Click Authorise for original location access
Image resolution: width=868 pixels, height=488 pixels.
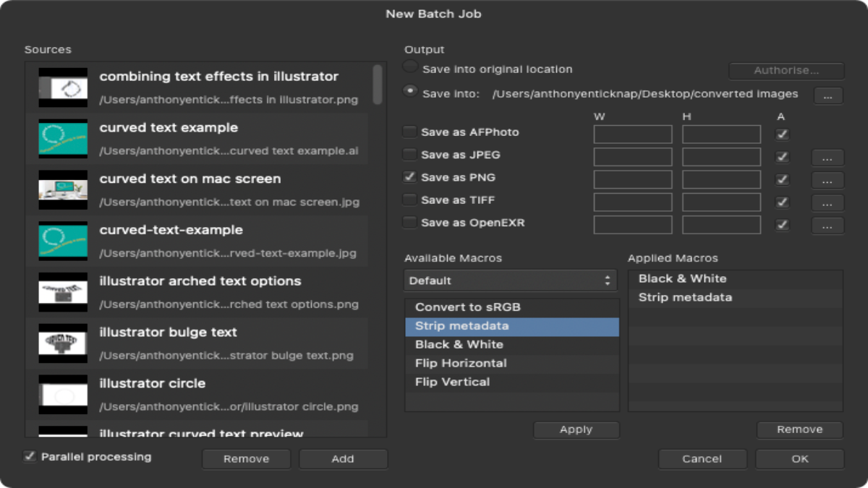(786, 70)
